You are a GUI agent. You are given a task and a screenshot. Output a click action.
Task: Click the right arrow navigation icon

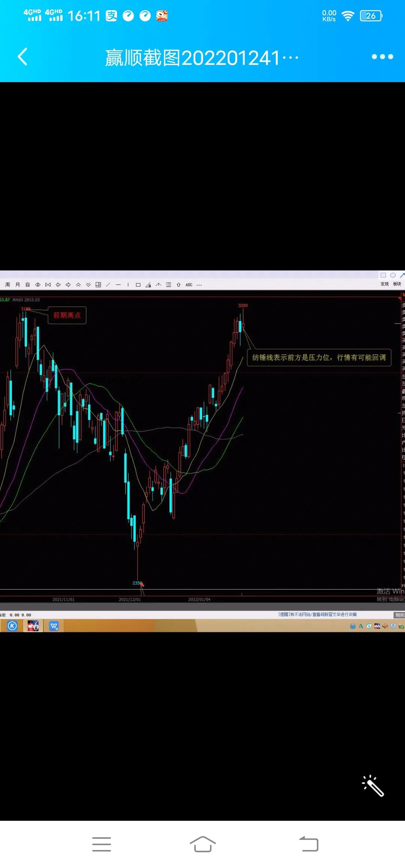point(68,285)
